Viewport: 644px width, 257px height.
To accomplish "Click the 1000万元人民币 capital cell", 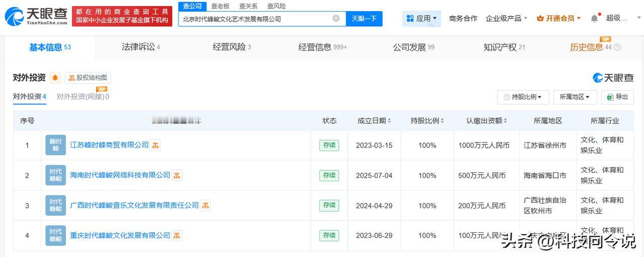I will pyautogui.click(x=484, y=145).
